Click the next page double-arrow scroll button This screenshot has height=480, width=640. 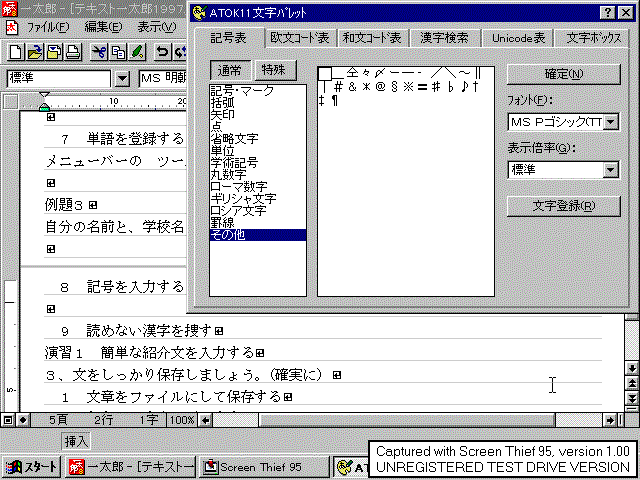[x=632, y=398]
